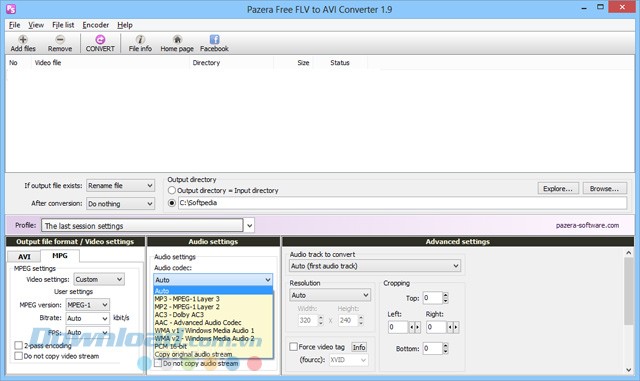Choose WMA v2 - Windows Media Audio 2
This screenshot has width=640, height=381.
pos(213,338)
